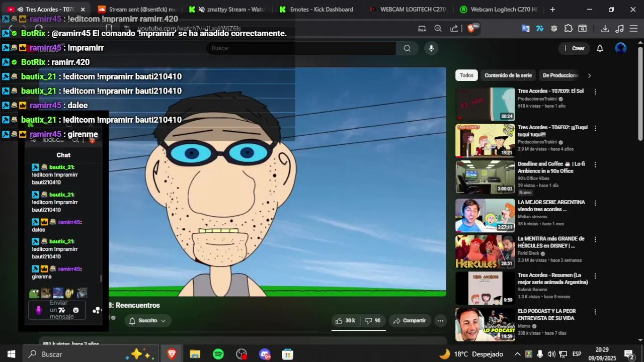
Task: Open YouTube notifications bell
Action: (600, 48)
